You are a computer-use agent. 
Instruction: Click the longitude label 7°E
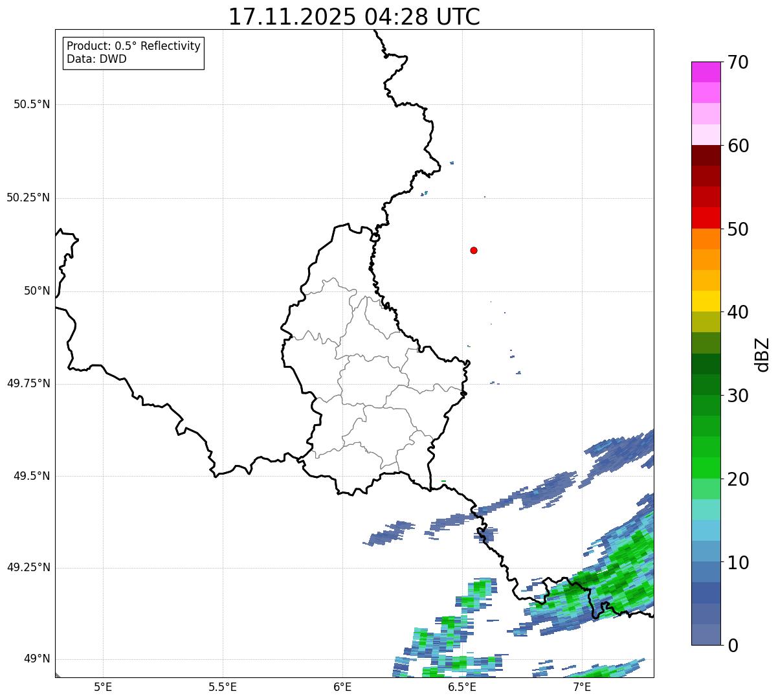coord(582,687)
